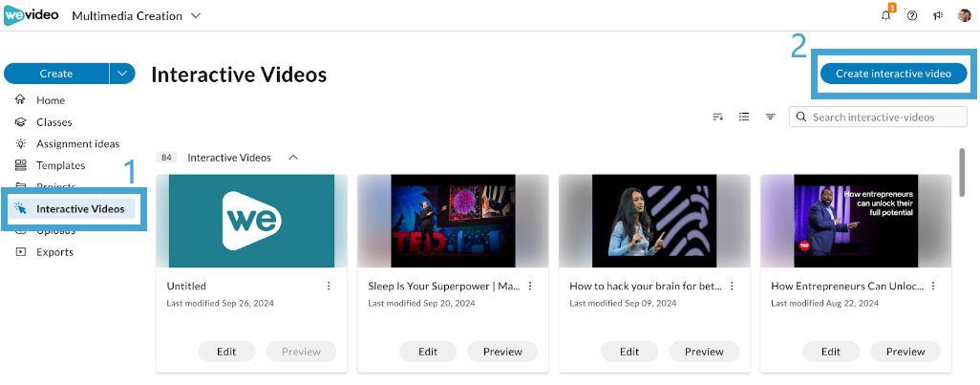Open the How to hack your brain thumbnail
980x385 pixels.
coord(654,222)
